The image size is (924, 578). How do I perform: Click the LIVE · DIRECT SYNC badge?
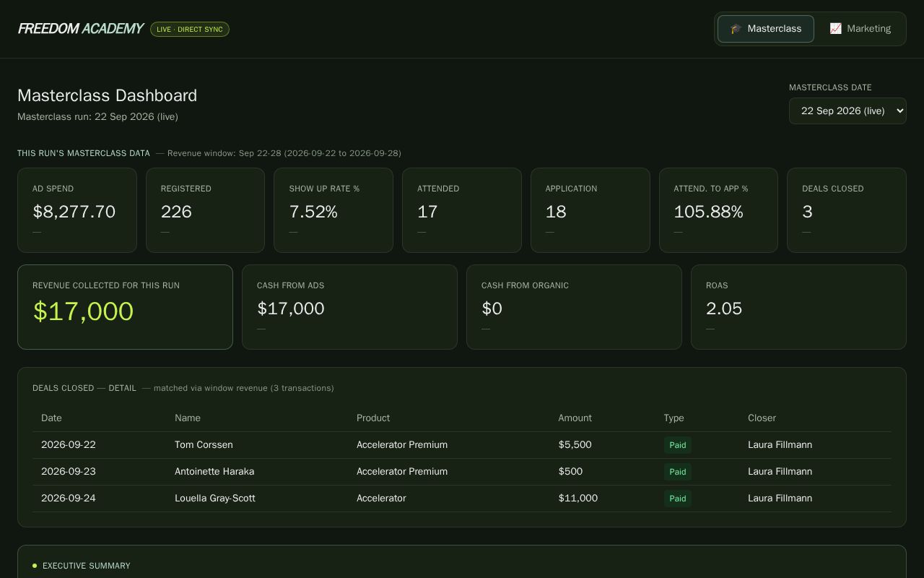point(190,30)
